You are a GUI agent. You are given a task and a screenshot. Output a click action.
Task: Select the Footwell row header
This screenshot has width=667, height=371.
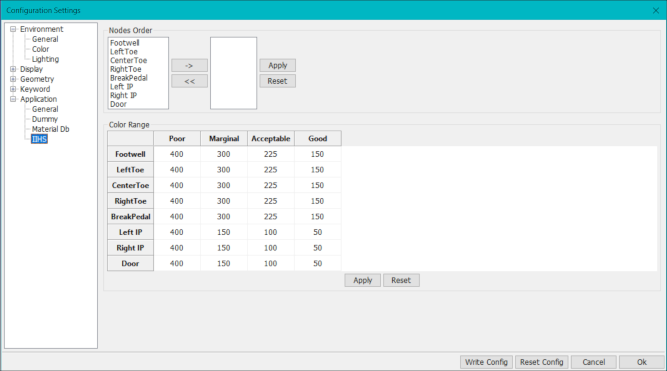(130, 154)
